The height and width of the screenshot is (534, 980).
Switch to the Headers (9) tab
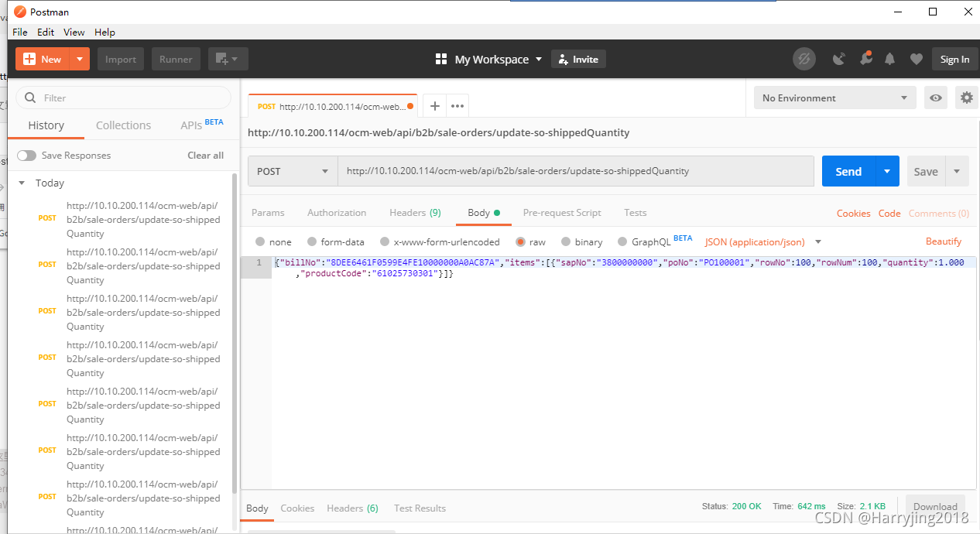pos(415,212)
